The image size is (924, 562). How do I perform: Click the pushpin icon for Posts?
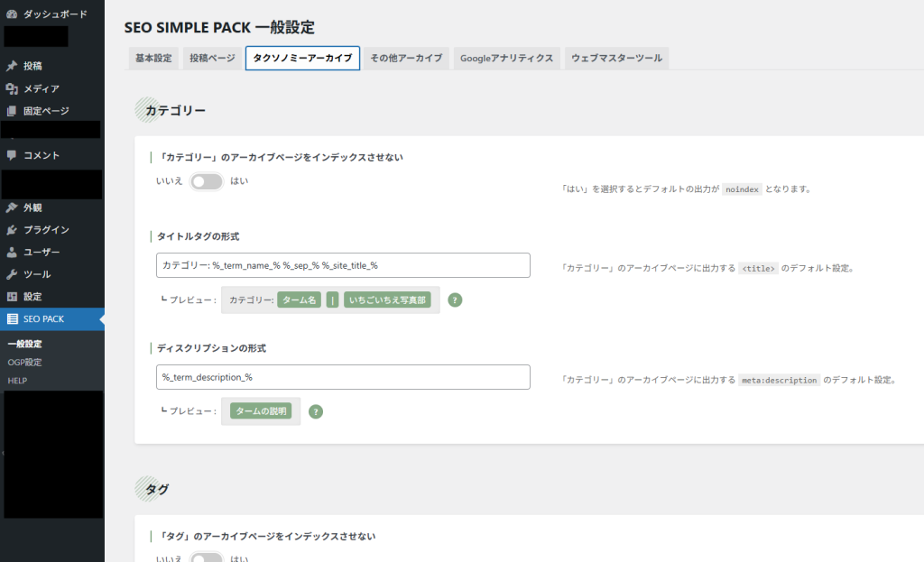(12, 66)
